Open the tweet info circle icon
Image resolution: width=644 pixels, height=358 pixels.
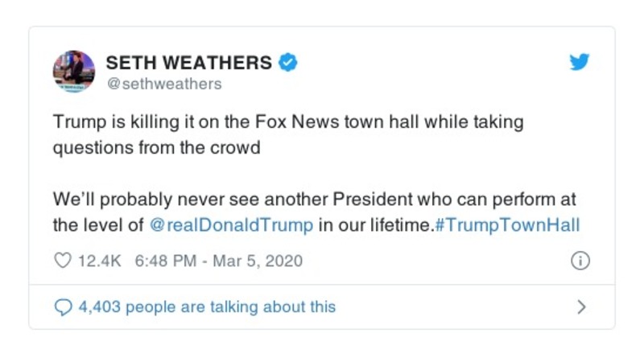pyautogui.click(x=580, y=261)
